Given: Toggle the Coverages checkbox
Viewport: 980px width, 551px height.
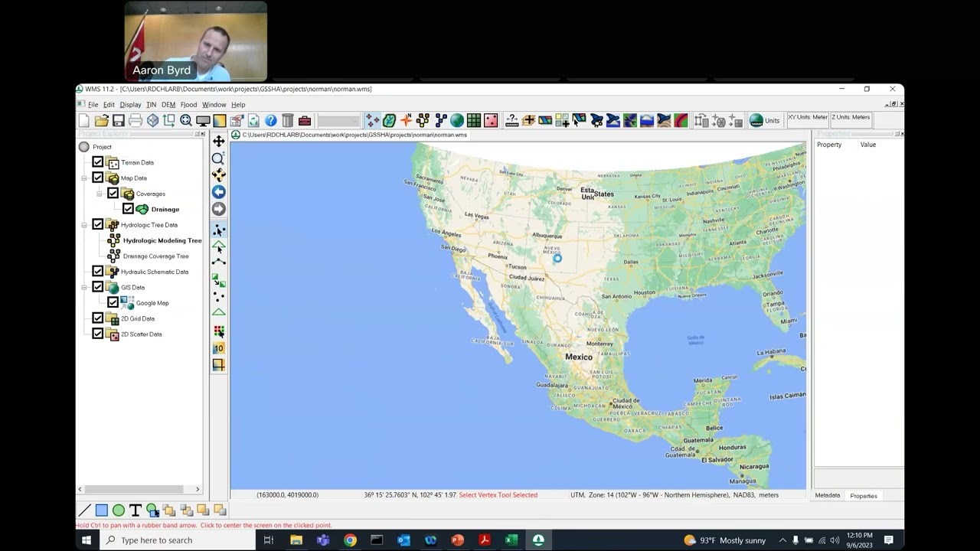Looking at the screenshot, I should (113, 194).
